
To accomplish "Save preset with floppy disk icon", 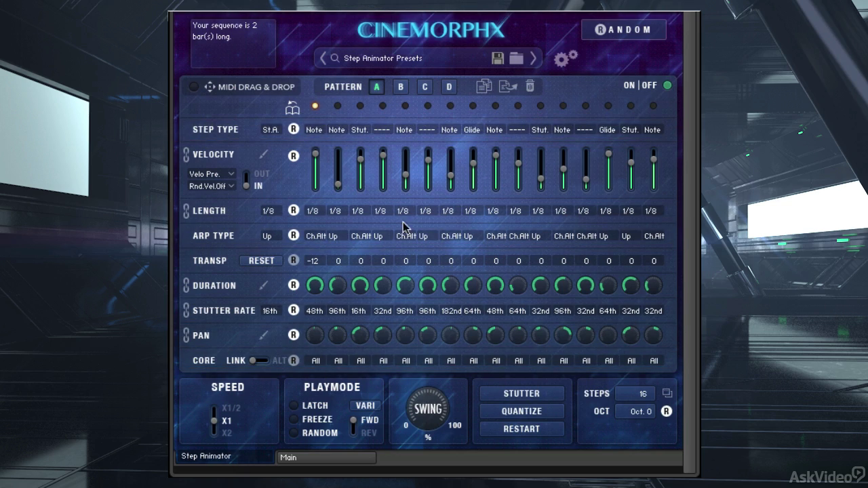I will [498, 58].
